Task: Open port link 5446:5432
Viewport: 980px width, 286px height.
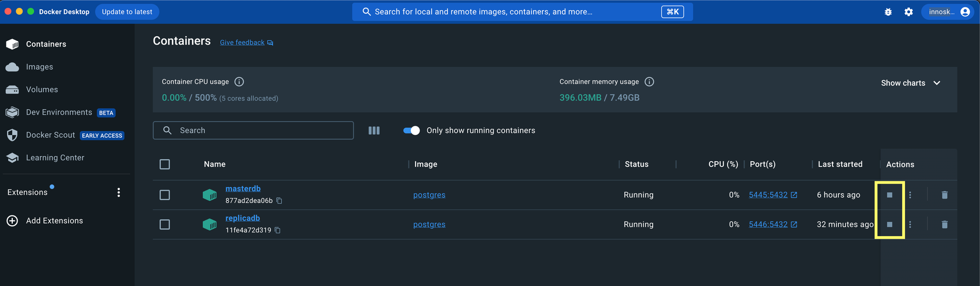Action: pyautogui.click(x=768, y=224)
